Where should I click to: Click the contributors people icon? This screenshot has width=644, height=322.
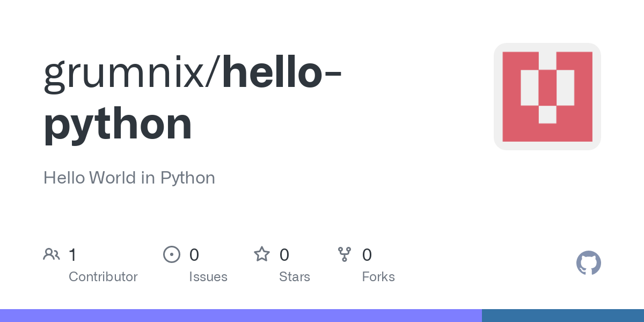[52, 254]
